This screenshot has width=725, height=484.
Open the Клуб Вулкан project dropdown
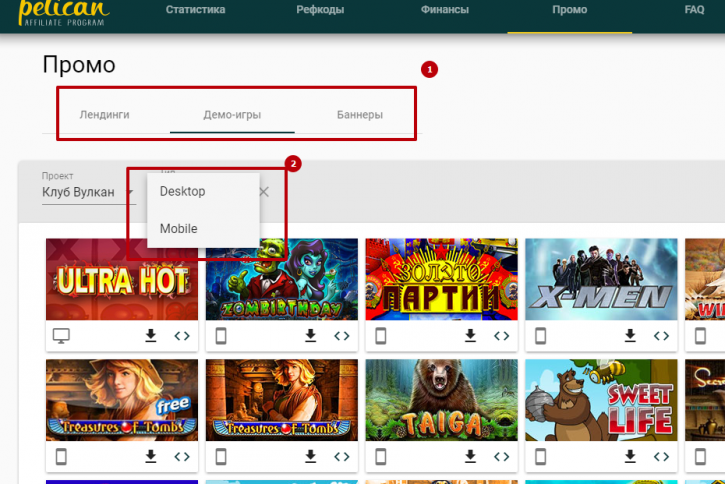(88, 192)
